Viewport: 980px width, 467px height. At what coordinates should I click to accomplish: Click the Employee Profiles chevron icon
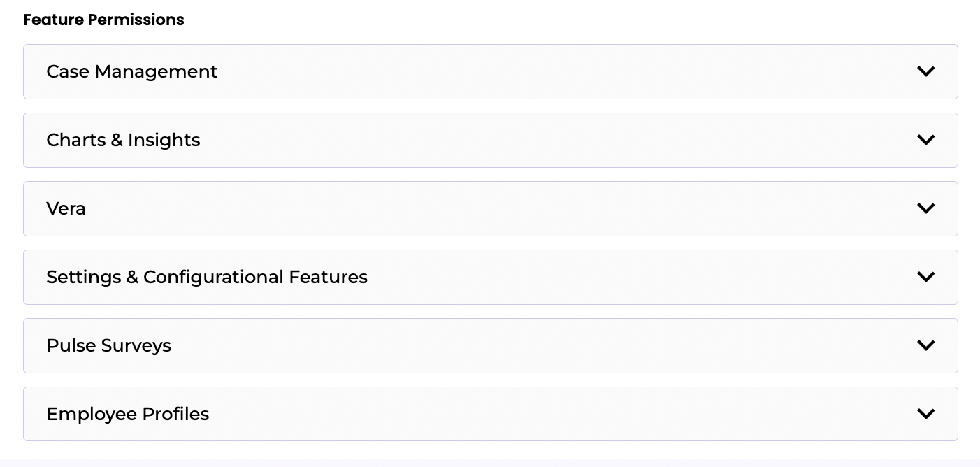[x=925, y=414]
